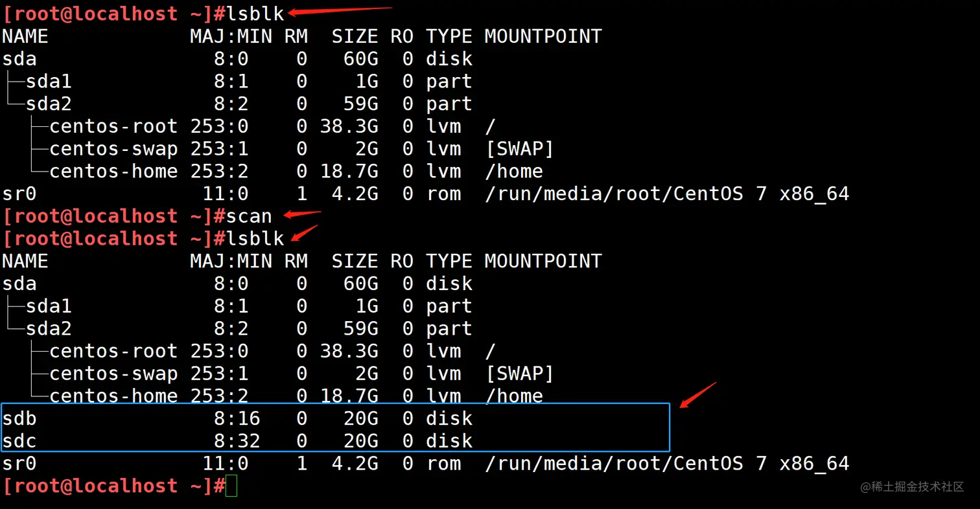Screen dimensions: 980x509
Task: Click the NAME header under the first lsblk command
Action: coord(25,36)
